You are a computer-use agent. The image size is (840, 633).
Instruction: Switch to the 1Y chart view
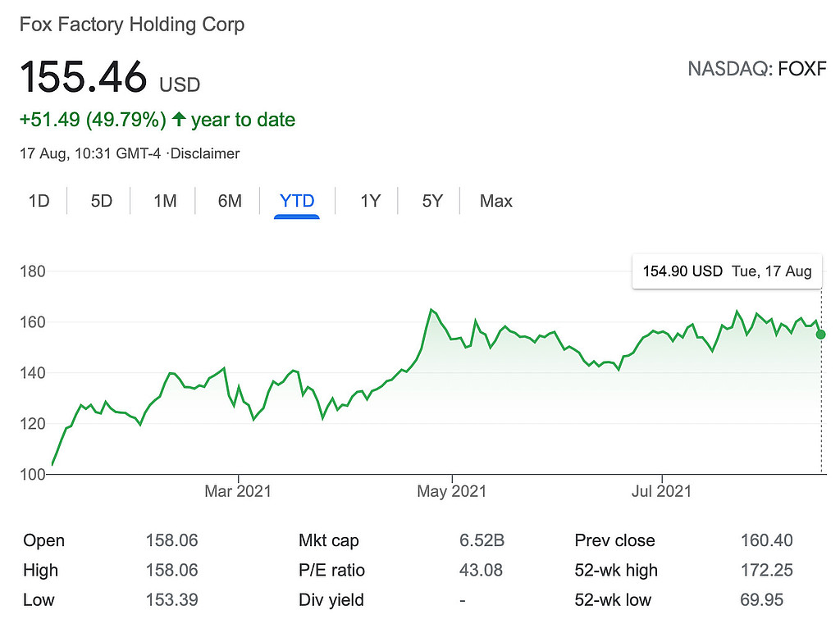(370, 201)
